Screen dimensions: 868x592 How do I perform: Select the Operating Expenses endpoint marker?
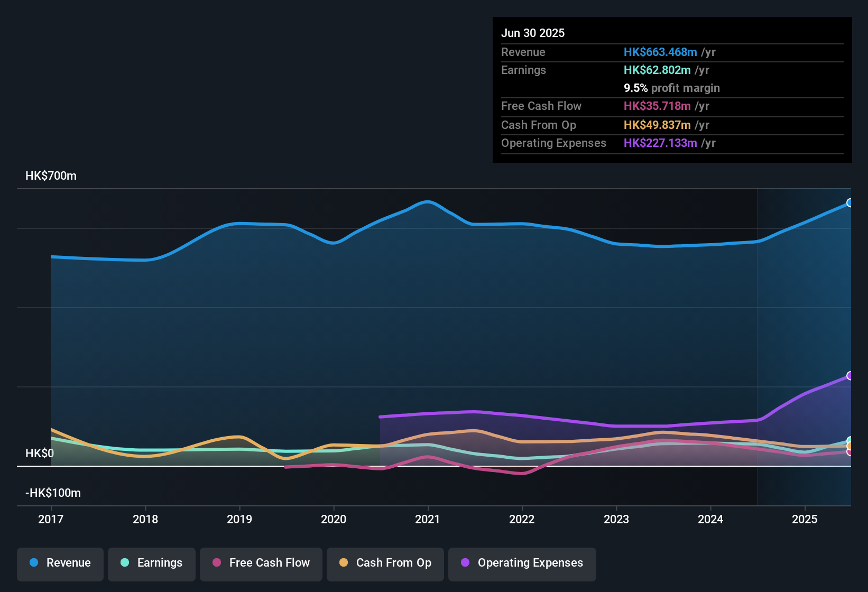pos(850,375)
